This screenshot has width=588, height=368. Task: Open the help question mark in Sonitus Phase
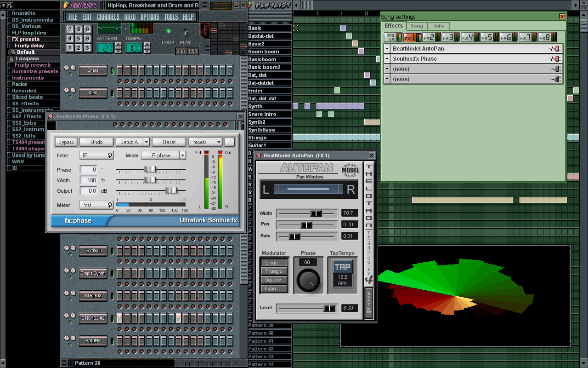click(x=230, y=142)
